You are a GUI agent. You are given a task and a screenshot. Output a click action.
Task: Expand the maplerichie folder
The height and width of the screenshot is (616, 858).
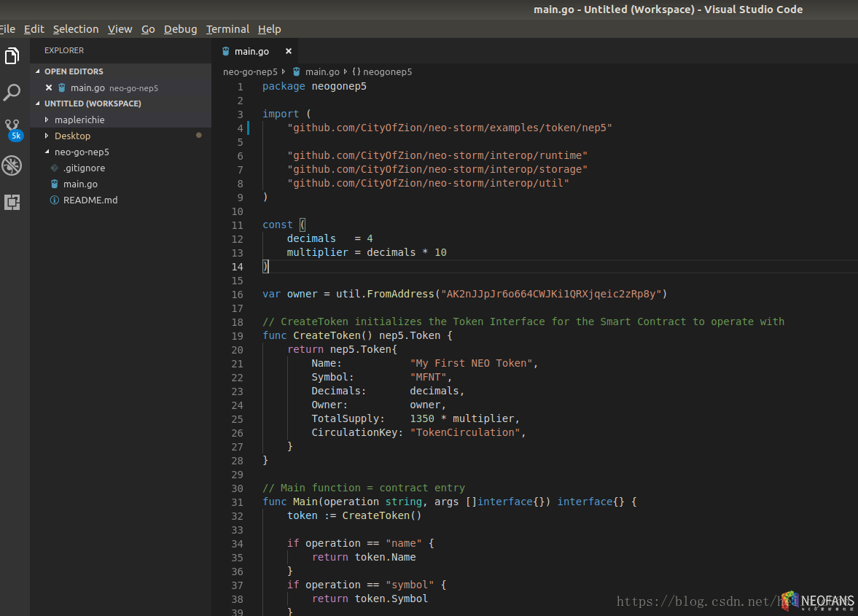47,120
